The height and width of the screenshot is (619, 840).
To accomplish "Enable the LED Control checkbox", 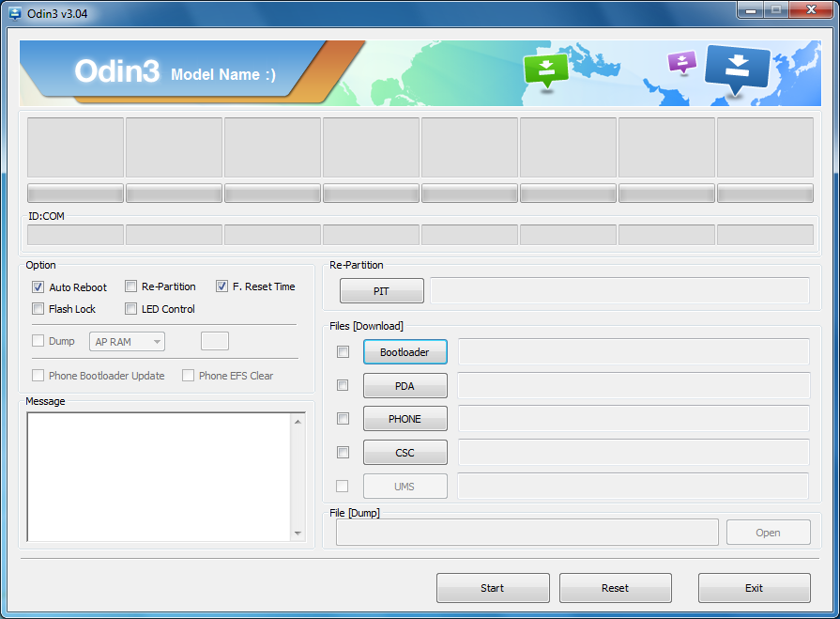I will click(130, 309).
